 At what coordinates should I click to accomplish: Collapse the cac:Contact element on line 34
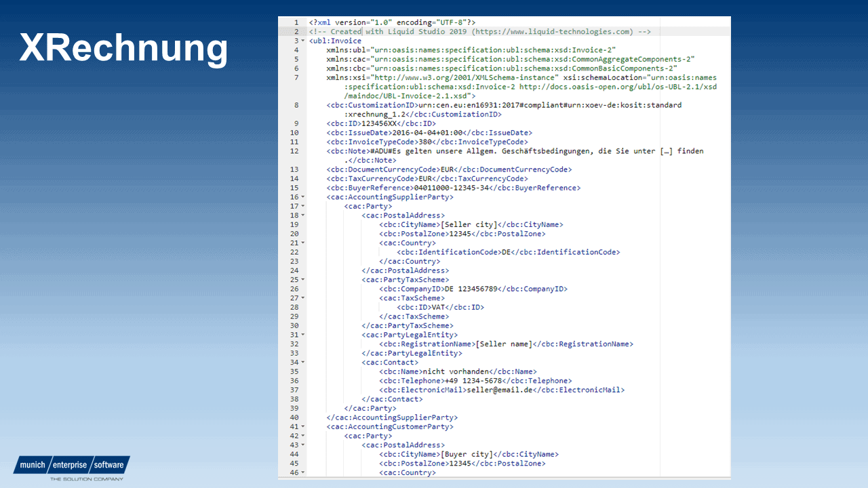point(302,363)
